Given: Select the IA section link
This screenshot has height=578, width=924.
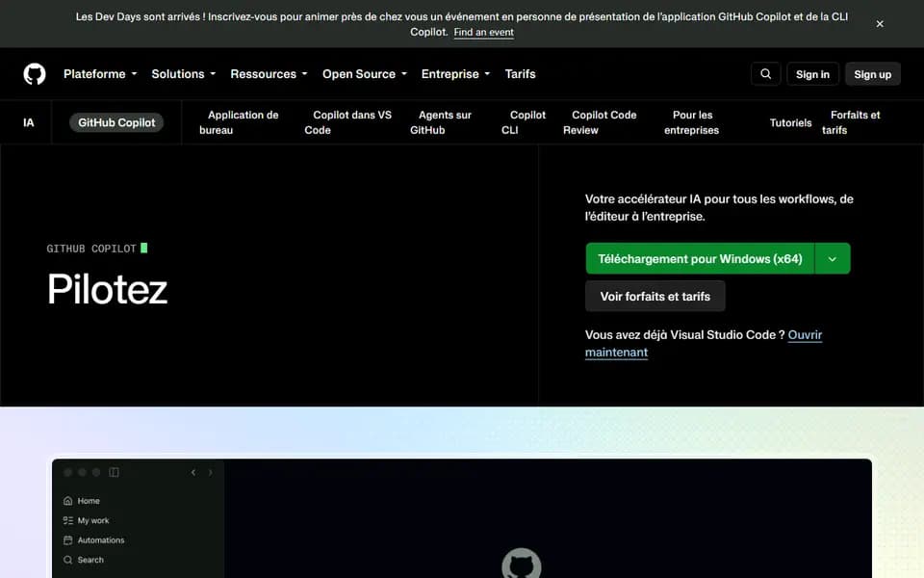Looking at the screenshot, I should 28,122.
